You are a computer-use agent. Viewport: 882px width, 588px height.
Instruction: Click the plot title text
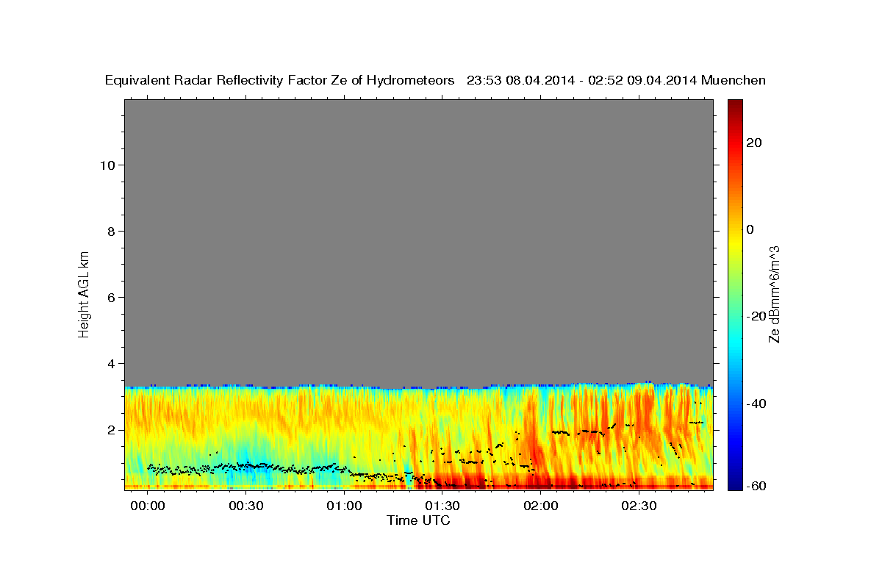pos(436,81)
